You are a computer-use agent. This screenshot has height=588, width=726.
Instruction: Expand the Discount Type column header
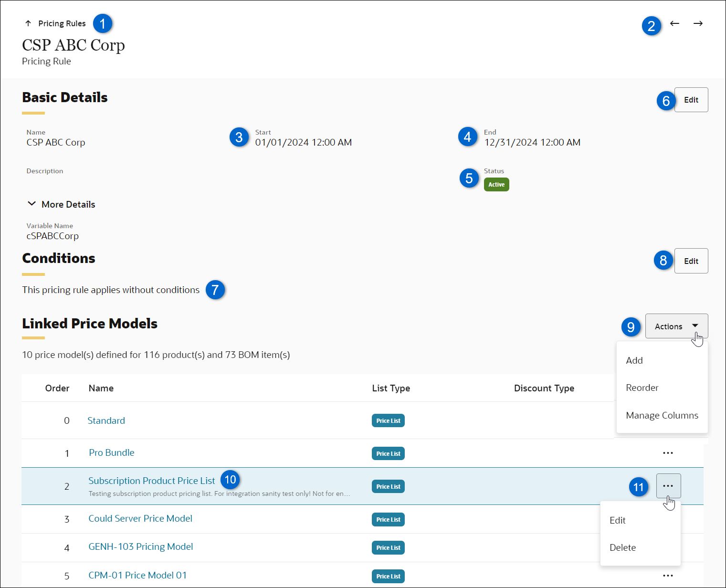click(544, 388)
